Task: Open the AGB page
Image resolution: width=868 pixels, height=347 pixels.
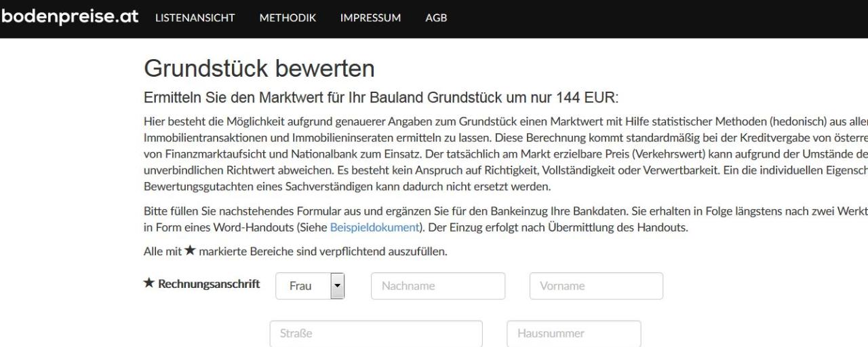Action: point(436,18)
